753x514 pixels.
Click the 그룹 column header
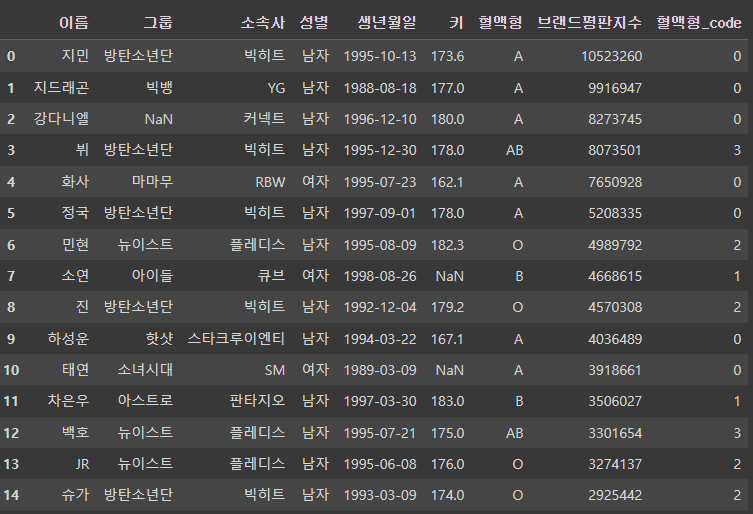[x=158, y=23]
